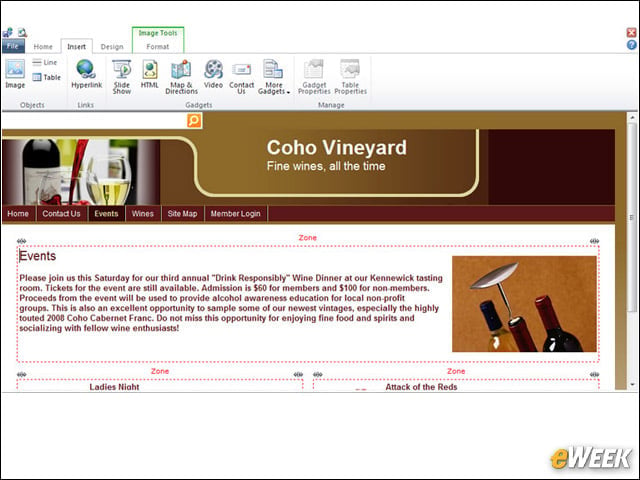Screen dimensions: 640x480
Task: Click the Events heading text
Action: (38, 256)
